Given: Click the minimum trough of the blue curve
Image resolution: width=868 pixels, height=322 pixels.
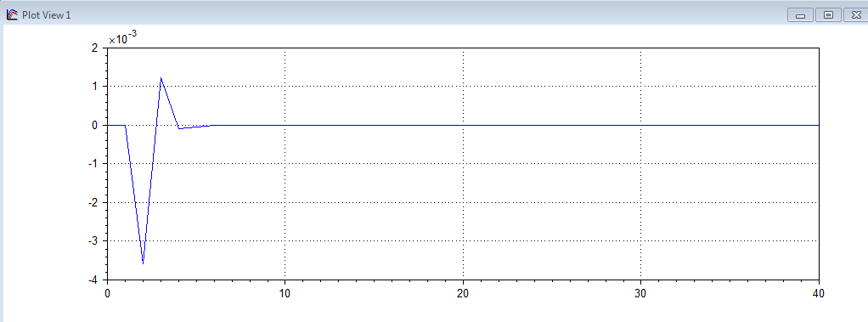Looking at the screenshot, I should (x=143, y=263).
